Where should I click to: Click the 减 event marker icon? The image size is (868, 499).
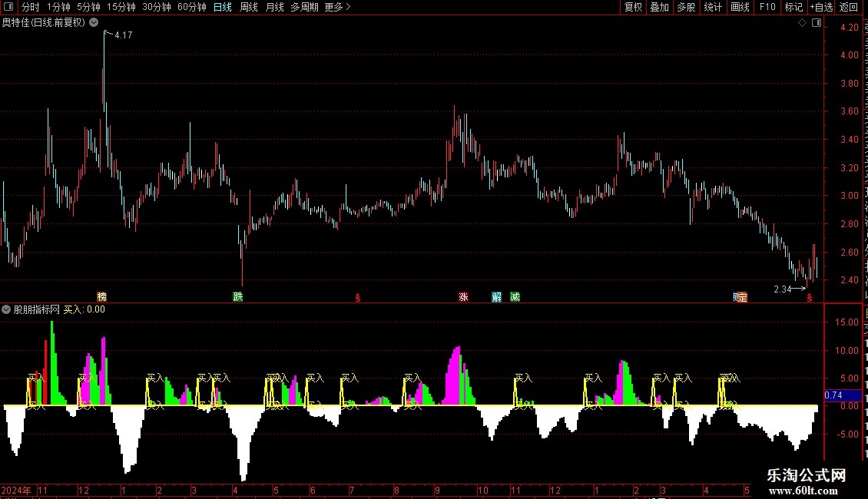[515, 297]
